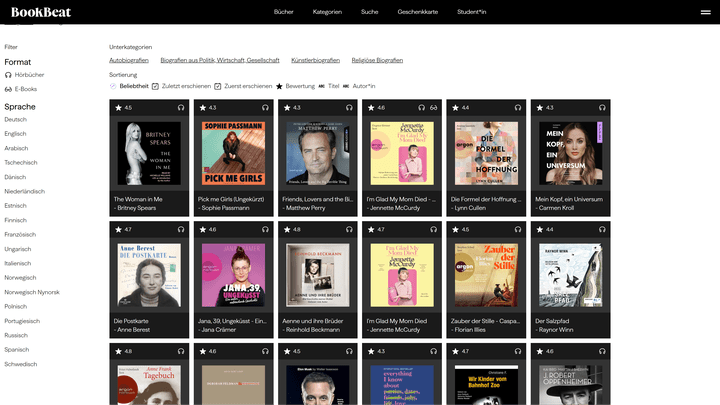Click the star icon next to Bewertung
The image size is (720, 405).
click(x=279, y=86)
